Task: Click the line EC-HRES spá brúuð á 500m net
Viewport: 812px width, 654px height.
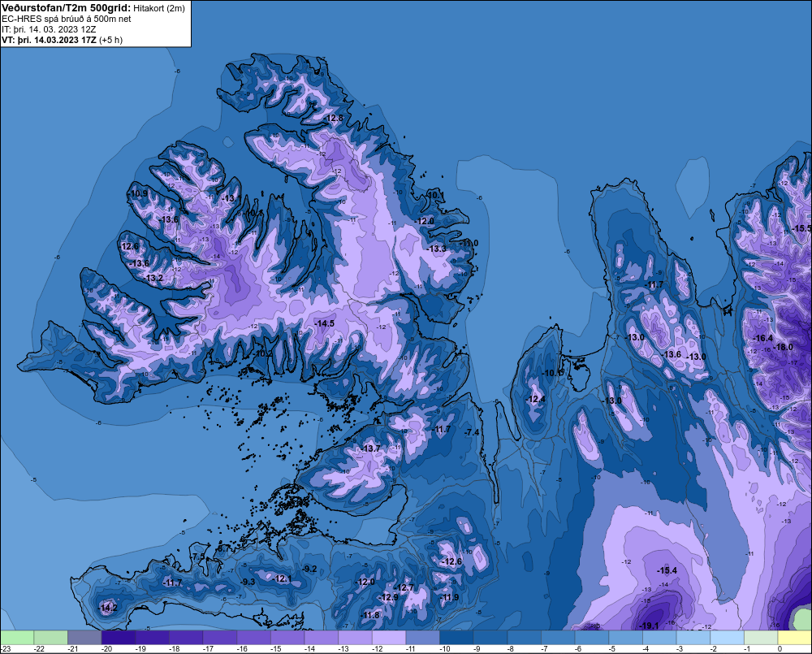Action: [67, 19]
